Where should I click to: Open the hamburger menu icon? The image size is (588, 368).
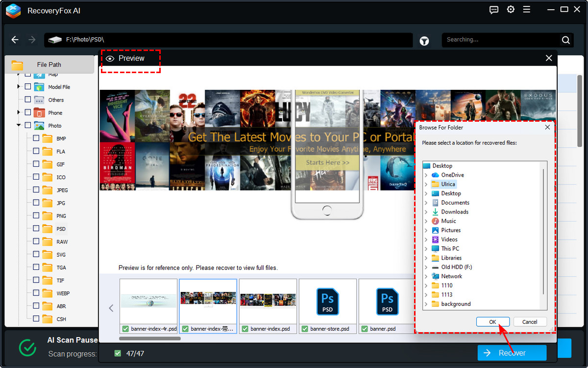pyautogui.click(x=527, y=10)
